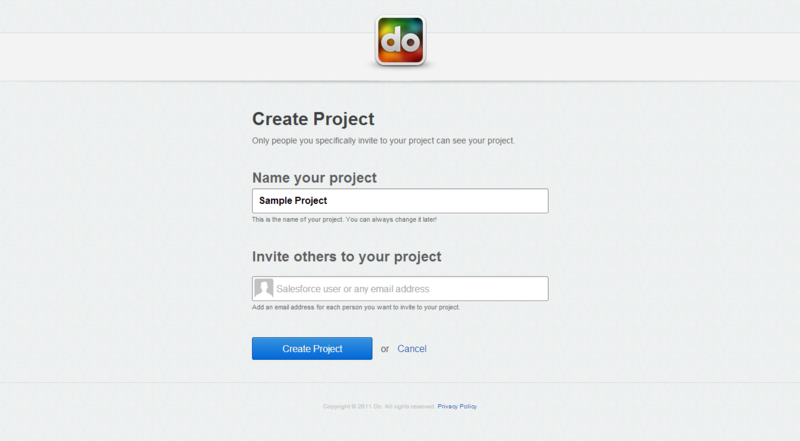Click the blue Create Project button
The height and width of the screenshot is (441, 800).
[312, 349]
